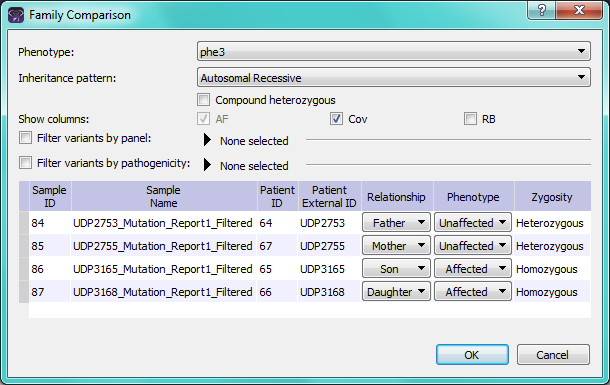
Task: Enable the RB column checkbox
Action: [x=470, y=119]
